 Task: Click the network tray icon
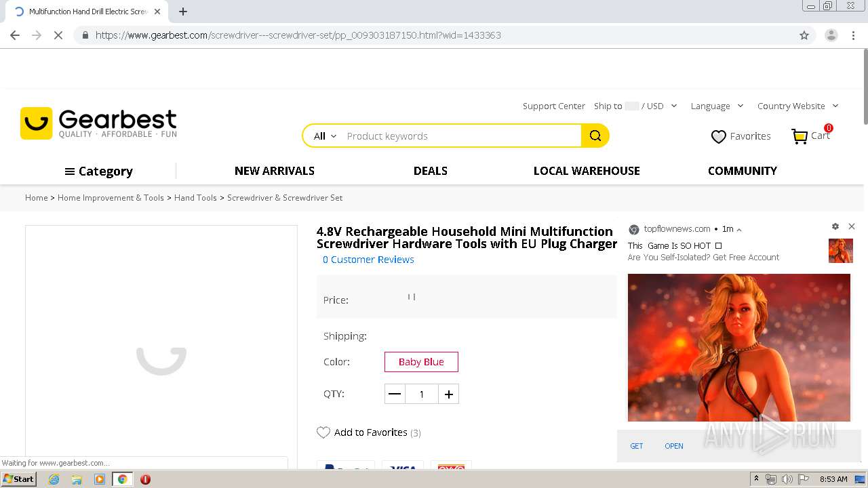[x=771, y=479]
